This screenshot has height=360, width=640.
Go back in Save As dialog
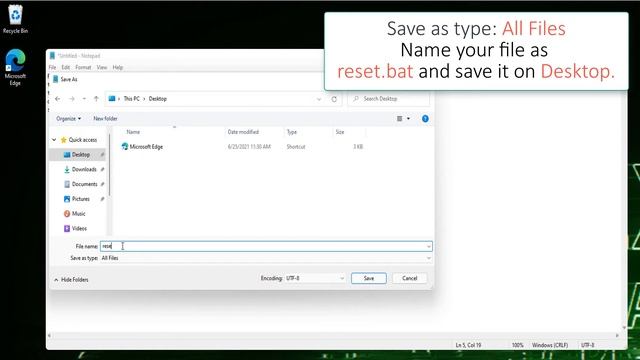coord(58,99)
